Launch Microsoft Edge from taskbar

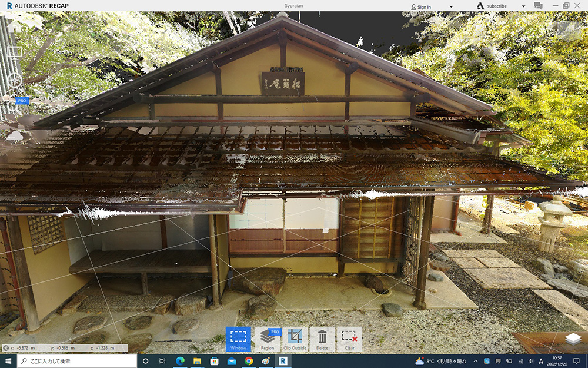[180, 361]
